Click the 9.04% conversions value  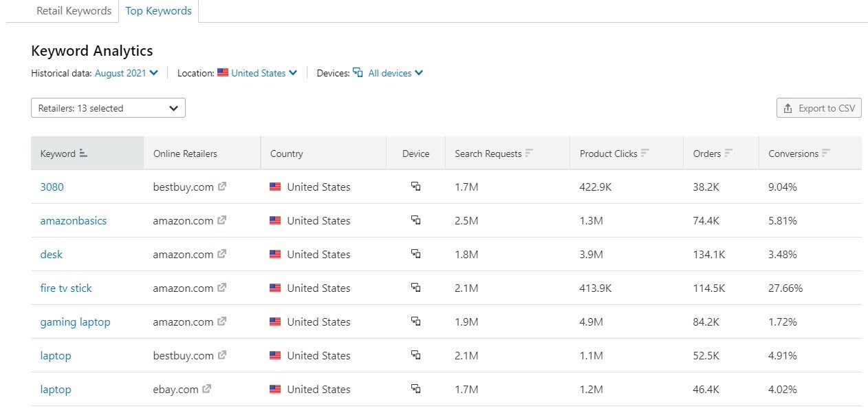coord(783,187)
